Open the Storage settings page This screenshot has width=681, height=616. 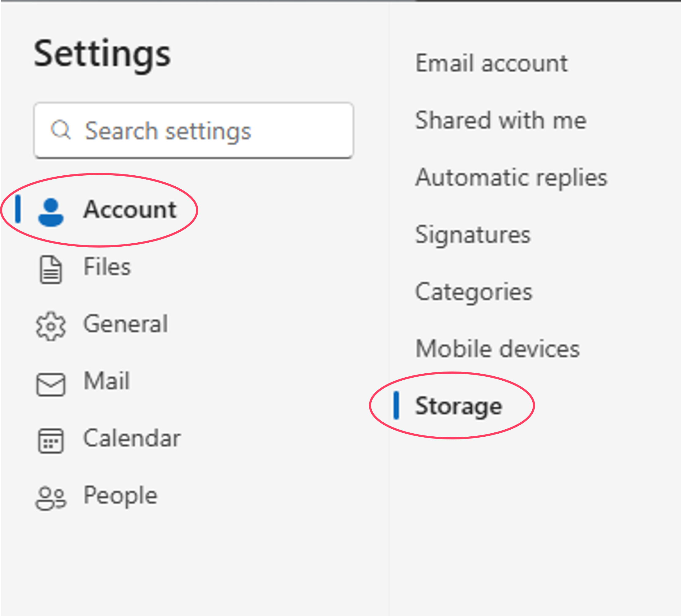click(x=459, y=406)
